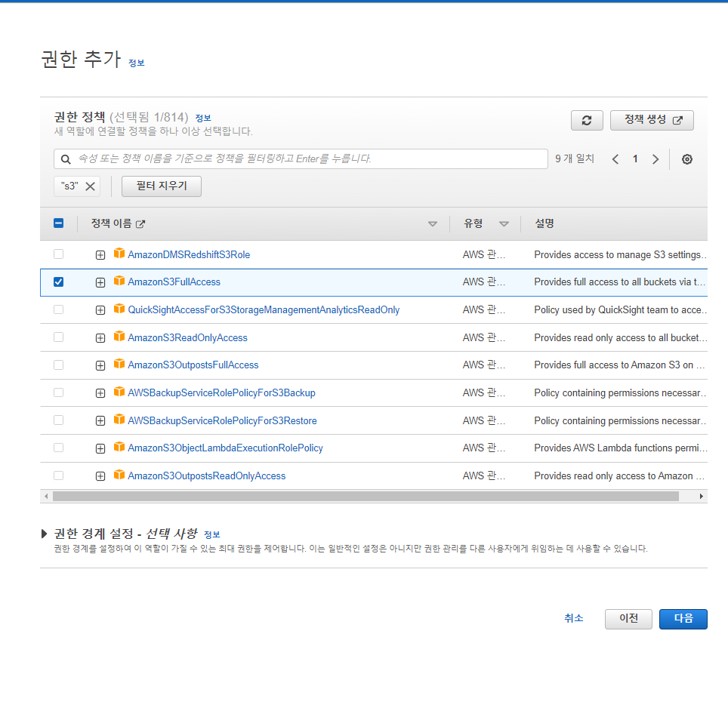The height and width of the screenshot is (714, 728).
Task: Expand AmazonS3OutpostsFullAccess policy details
Action: 100,365
